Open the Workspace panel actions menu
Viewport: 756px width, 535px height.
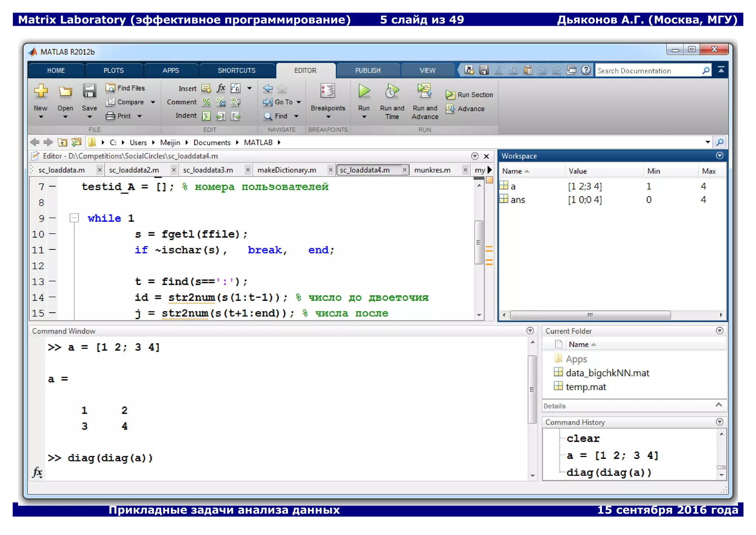(719, 156)
